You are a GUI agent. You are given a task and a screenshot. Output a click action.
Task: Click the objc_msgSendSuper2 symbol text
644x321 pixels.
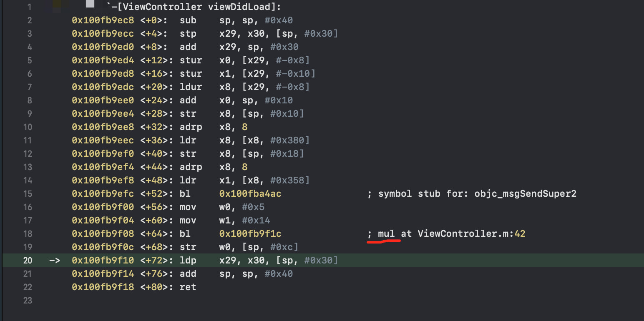pos(526,194)
